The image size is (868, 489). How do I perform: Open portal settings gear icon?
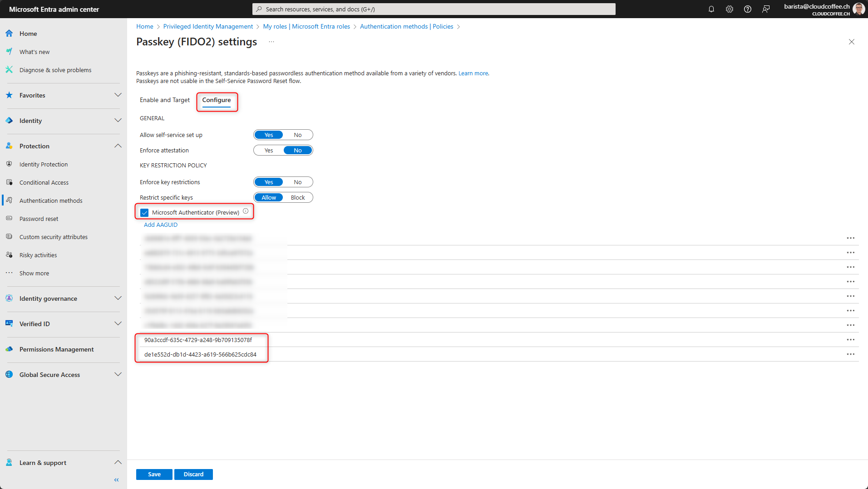point(730,9)
